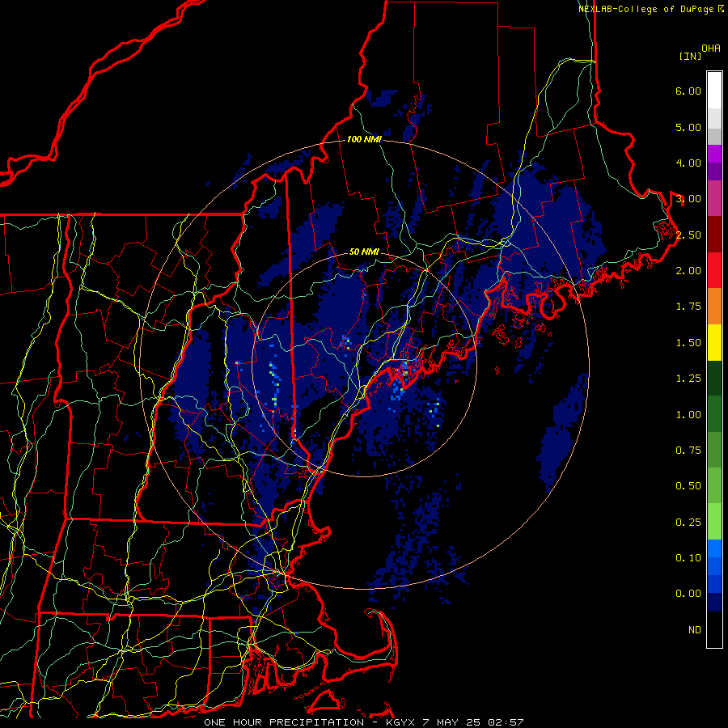The image size is (728, 728).
Task: Click the 1.50 legend value
Action: pos(688,343)
